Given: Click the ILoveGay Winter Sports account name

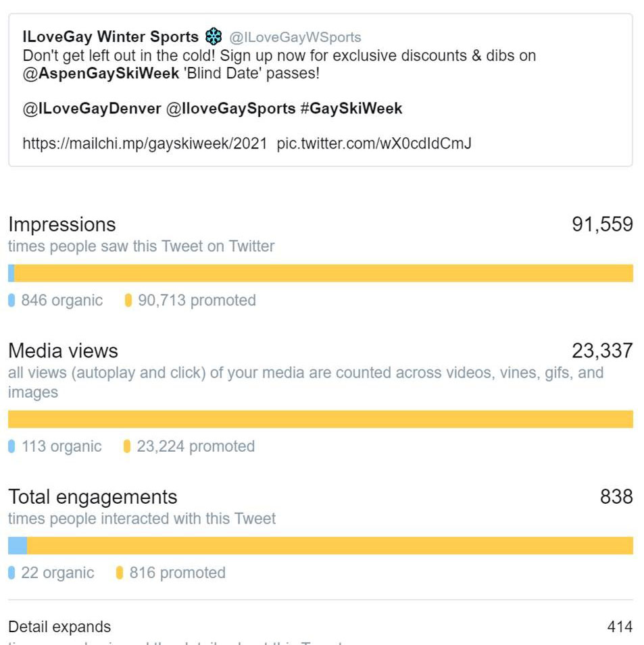Looking at the screenshot, I should coord(111,36).
